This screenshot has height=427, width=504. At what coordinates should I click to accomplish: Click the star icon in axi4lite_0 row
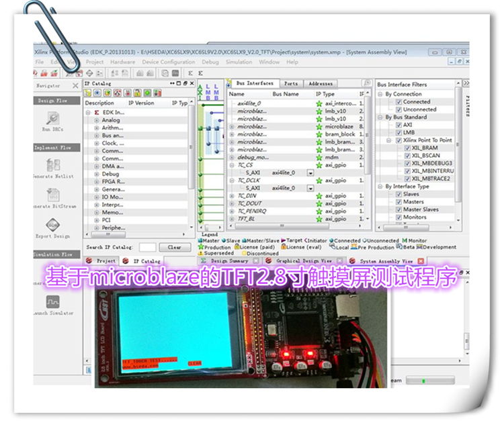click(x=319, y=103)
